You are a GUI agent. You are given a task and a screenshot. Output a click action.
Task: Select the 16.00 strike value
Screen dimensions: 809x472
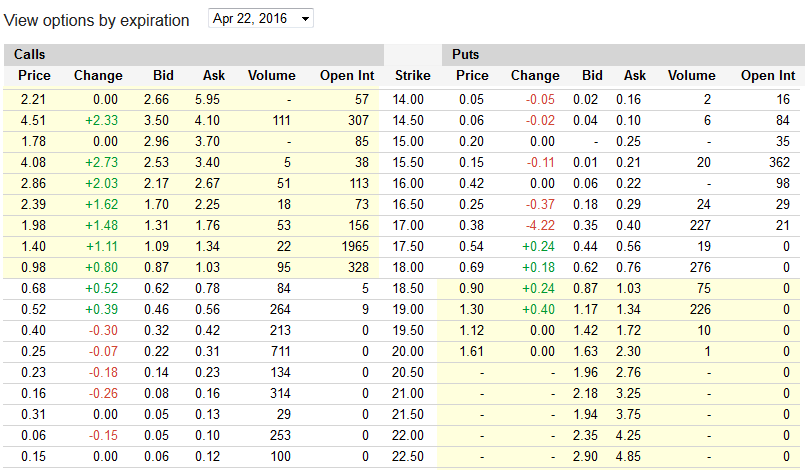pos(408,184)
